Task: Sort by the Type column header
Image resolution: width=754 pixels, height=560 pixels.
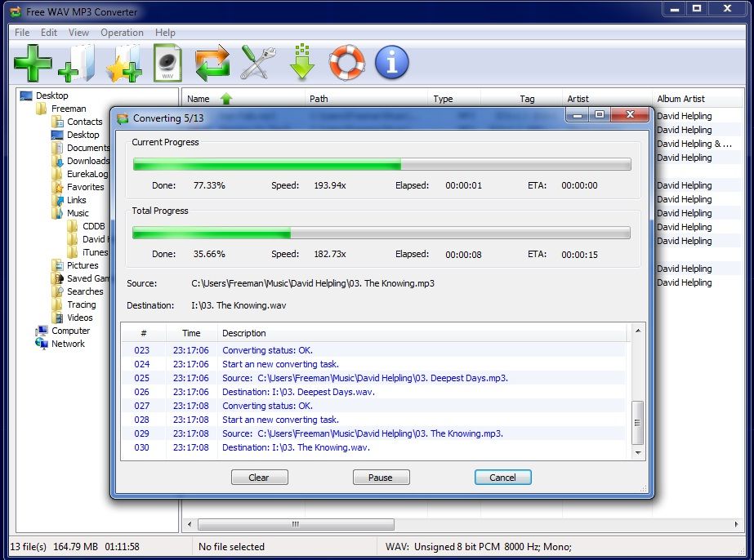Action: click(x=454, y=99)
